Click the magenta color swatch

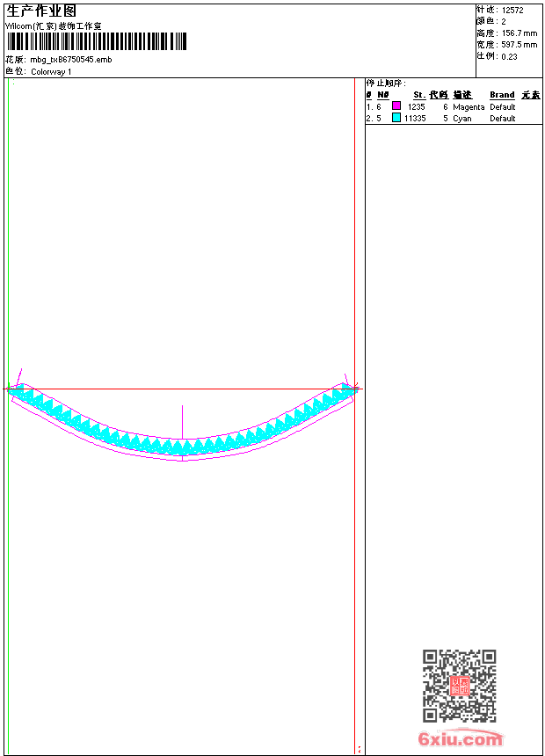point(396,106)
